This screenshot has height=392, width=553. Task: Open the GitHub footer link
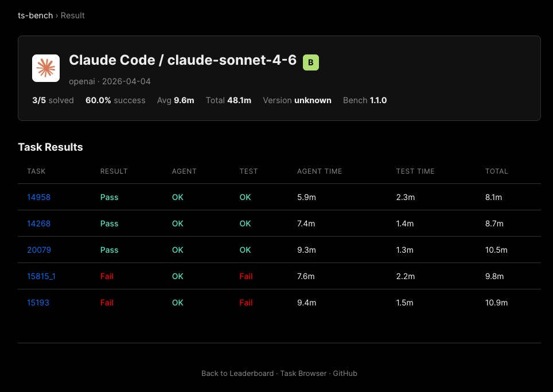point(345,373)
